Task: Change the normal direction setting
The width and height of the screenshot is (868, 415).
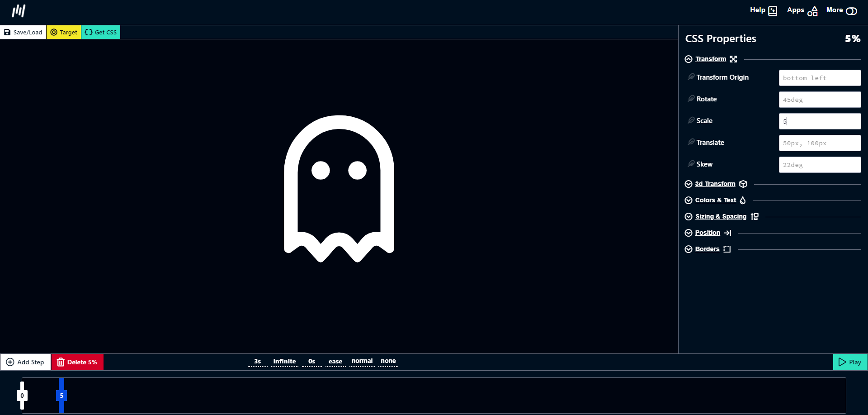Action: pyautogui.click(x=362, y=361)
